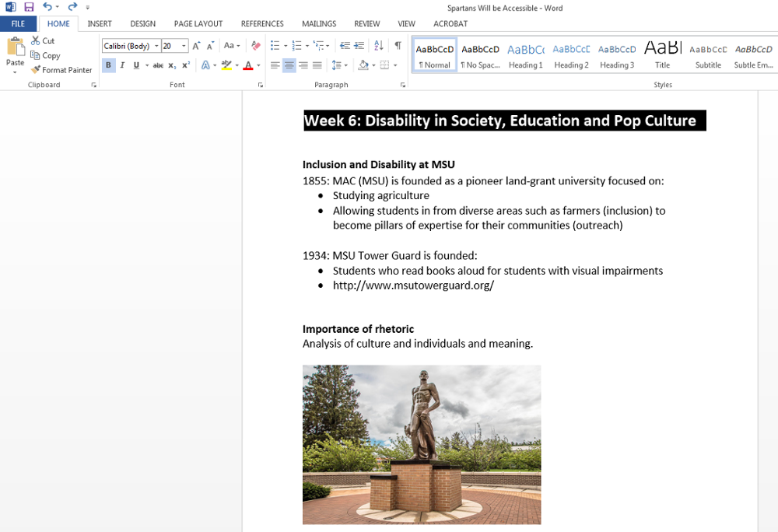Apply subscript formatting
778x532 pixels.
click(x=172, y=65)
